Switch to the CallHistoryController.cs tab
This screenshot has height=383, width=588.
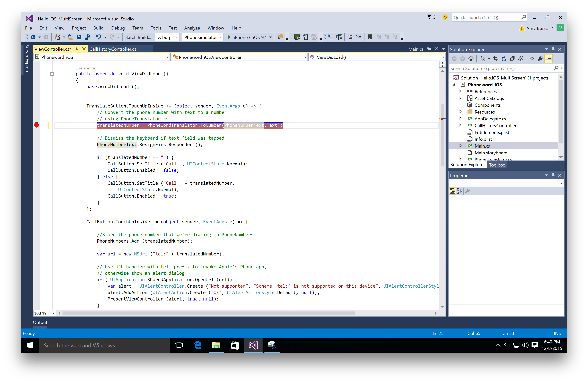click(113, 49)
